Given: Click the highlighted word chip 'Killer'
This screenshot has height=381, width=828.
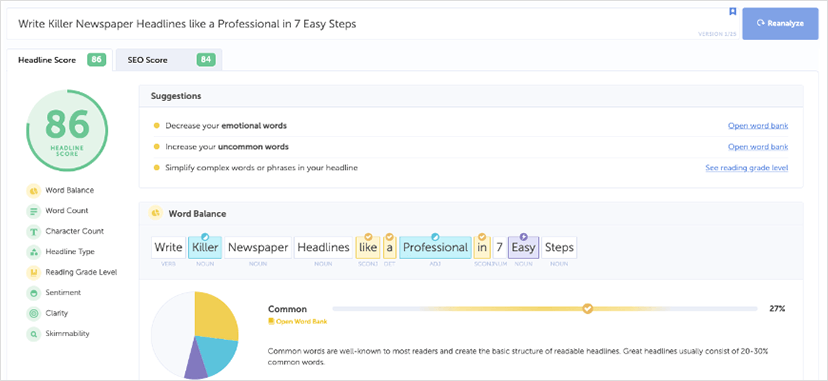Looking at the screenshot, I should (205, 247).
